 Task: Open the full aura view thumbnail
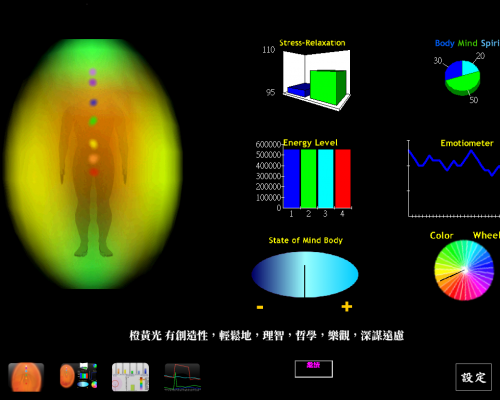pyautogui.click(x=26, y=377)
